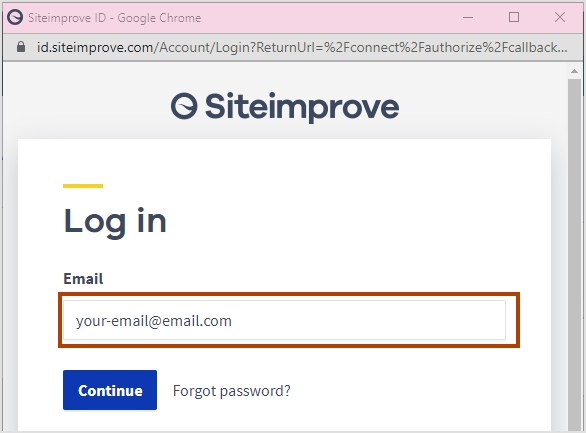586x433 pixels.
Task: Click the yellow accent bar above Log in
Action: coord(83,186)
